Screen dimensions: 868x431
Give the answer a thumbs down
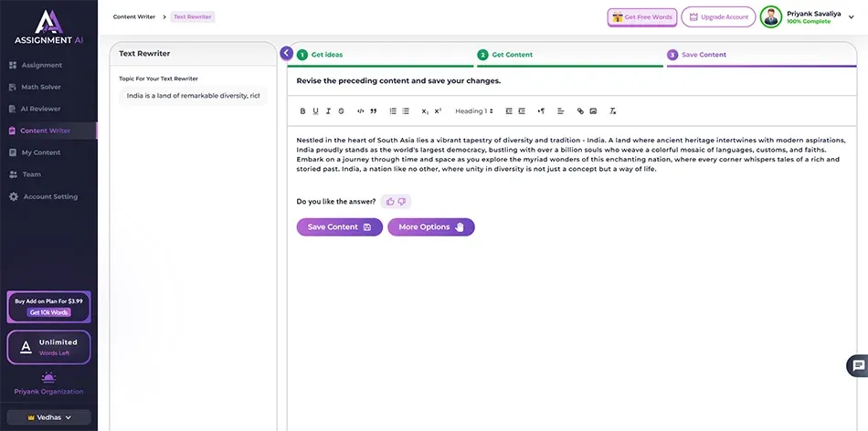click(x=402, y=202)
